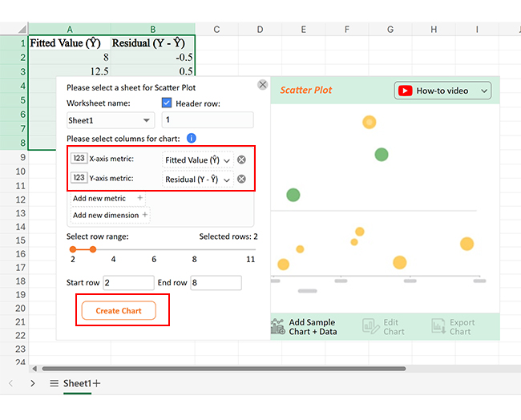Select column E header
Viewport: 521px width, 420px height.
tap(303, 29)
